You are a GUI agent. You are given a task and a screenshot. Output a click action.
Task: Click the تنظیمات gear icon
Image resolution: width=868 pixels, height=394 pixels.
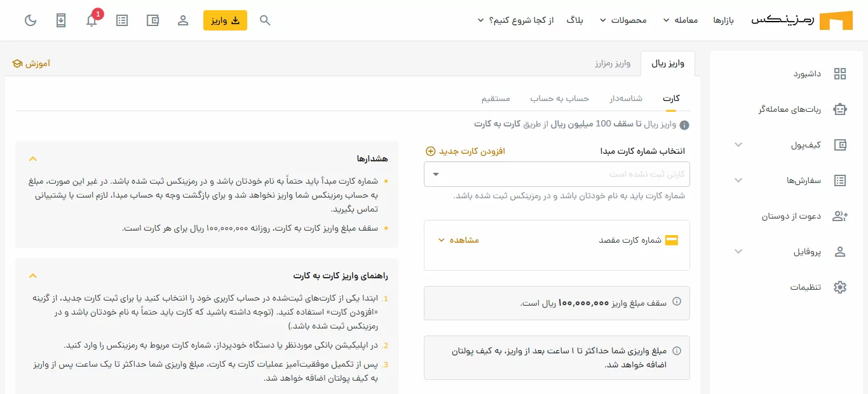pos(840,287)
